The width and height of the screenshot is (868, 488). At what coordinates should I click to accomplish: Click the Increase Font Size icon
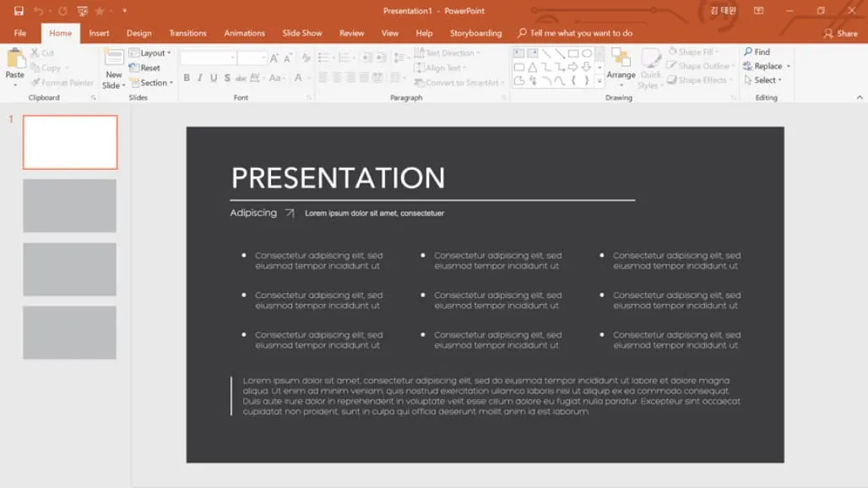click(274, 59)
